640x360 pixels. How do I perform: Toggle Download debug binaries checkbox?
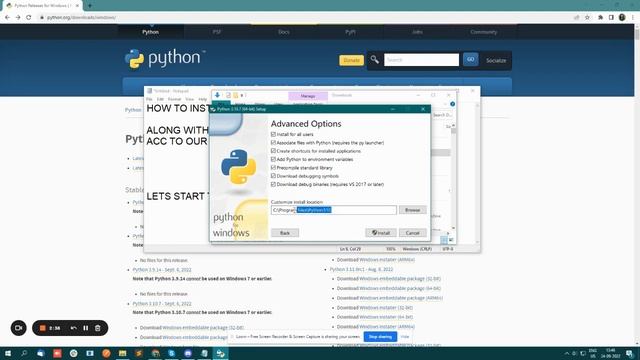coord(273,184)
